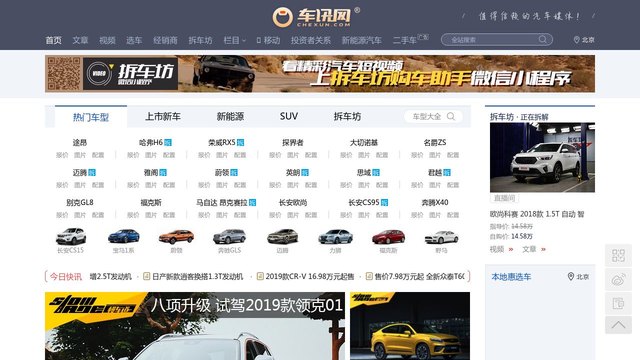Select the SUV tab
Viewport: 640px width, 360px height.
[x=289, y=116]
